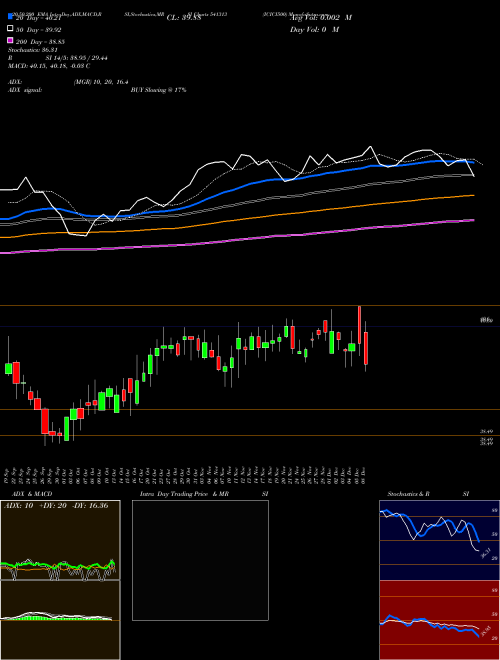Click the magenta 200 Day EMA legend swatch
Screen dimensions: 500x660
(11, 41)
